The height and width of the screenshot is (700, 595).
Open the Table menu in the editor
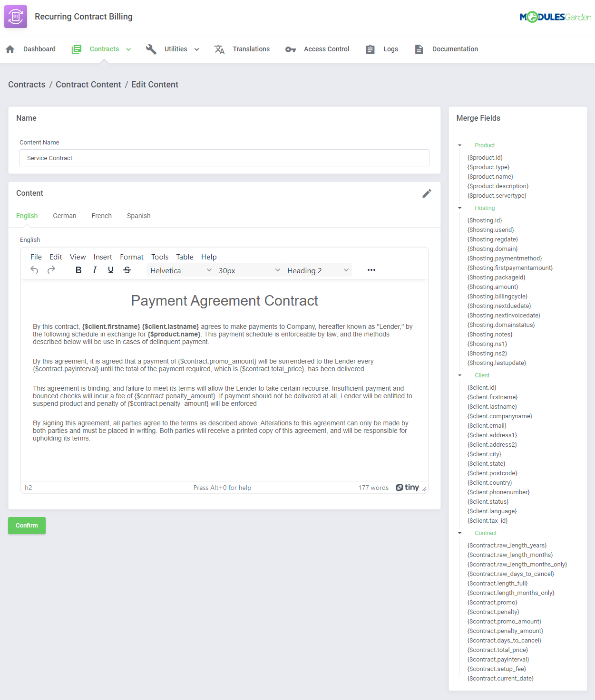[x=185, y=257]
